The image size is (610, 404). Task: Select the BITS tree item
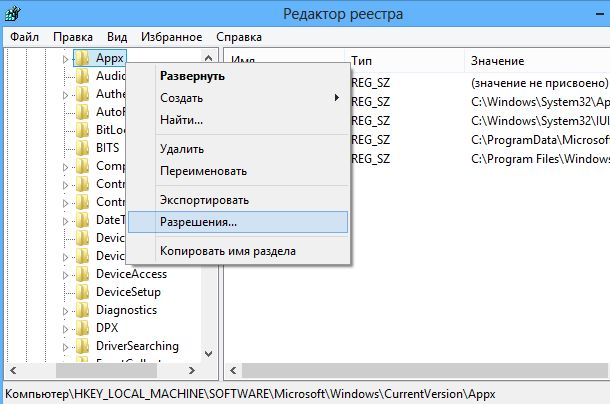tap(108, 148)
